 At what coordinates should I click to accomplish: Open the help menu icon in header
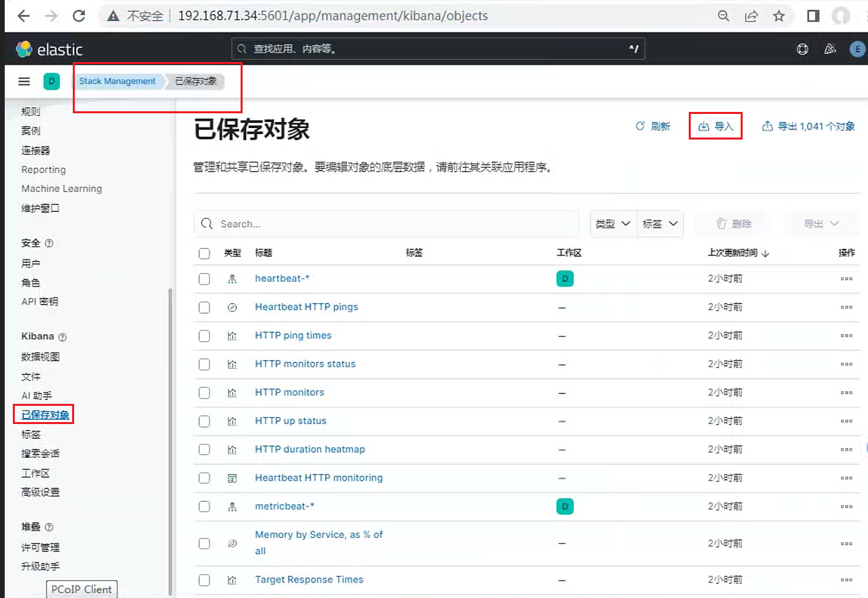click(x=803, y=49)
